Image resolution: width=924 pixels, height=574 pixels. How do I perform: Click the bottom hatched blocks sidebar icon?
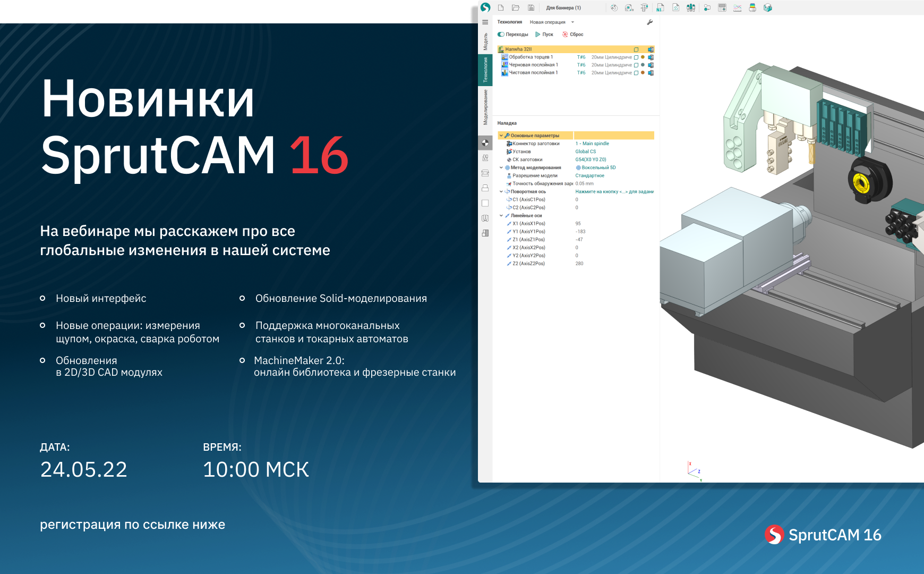click(485, 233)
